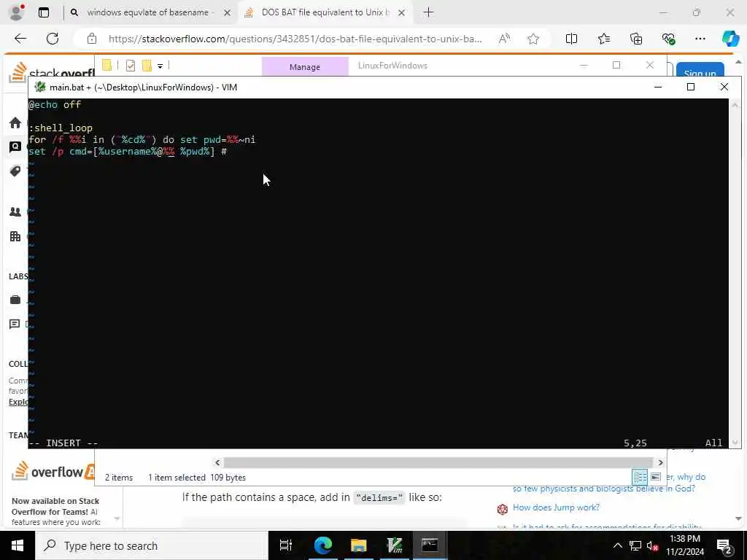
Task: Click the 'set /p cmd=' line in Vim
Action: [x=128, y=152]
